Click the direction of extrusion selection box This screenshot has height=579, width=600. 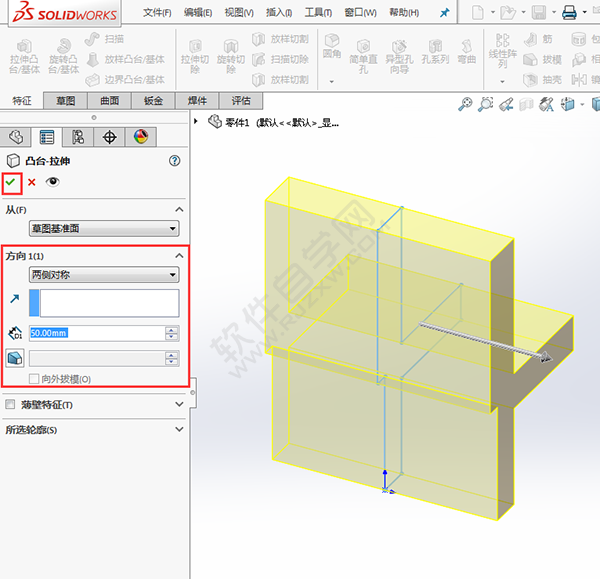click(x=104, y=303)
